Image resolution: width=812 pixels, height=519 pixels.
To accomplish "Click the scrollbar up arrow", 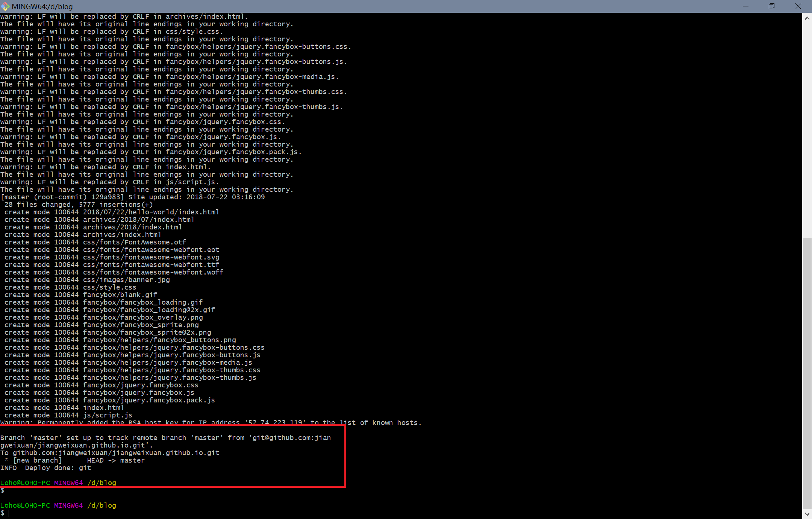I will (807, 18).
